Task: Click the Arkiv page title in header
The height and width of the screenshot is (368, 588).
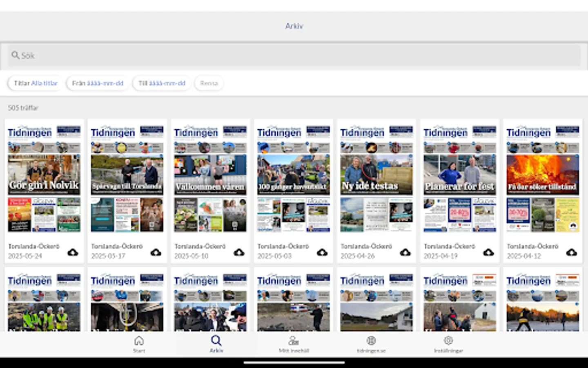Action: point(294,26)
